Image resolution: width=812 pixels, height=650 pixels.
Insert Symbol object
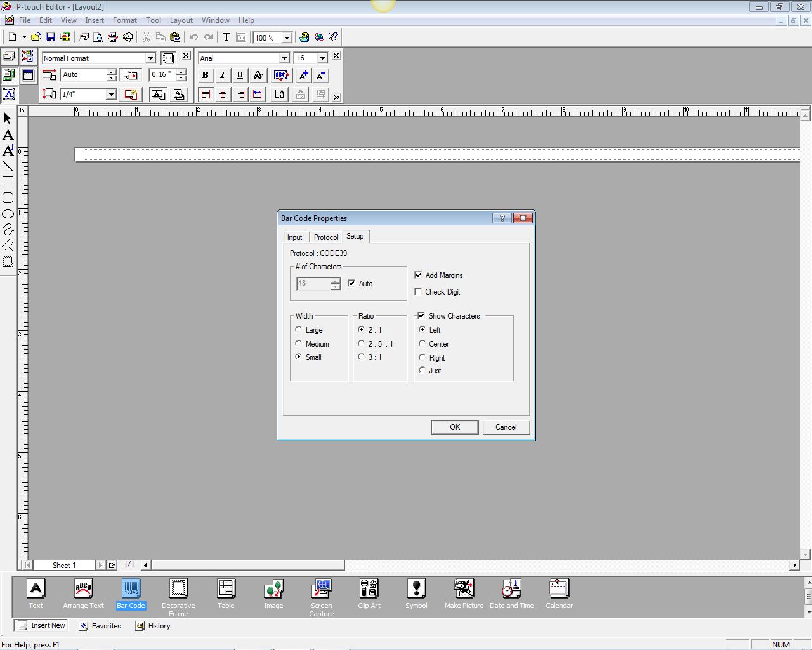click(x=416, y=594)
